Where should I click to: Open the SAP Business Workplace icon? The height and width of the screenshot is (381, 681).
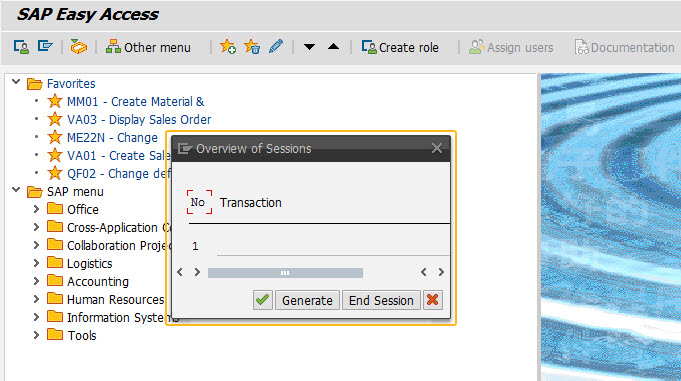click(79, 46)
